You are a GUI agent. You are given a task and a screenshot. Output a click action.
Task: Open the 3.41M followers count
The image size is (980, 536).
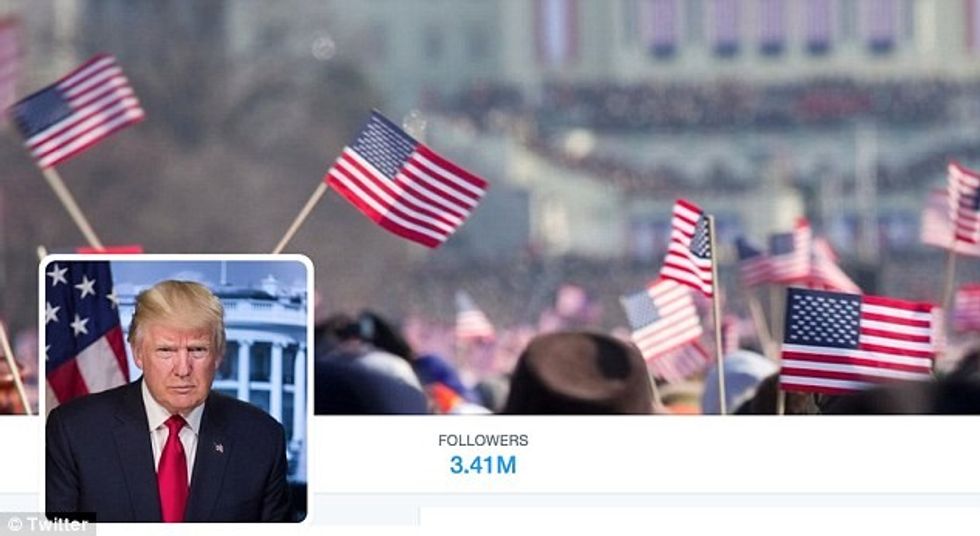coord(483,465)
